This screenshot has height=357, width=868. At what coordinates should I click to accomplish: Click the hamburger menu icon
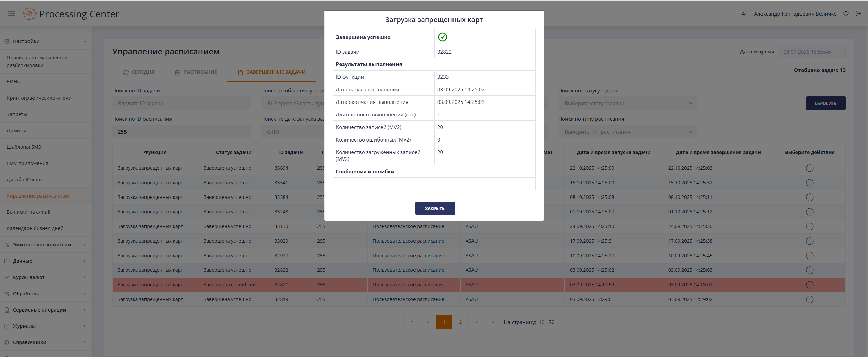[12, 14]
